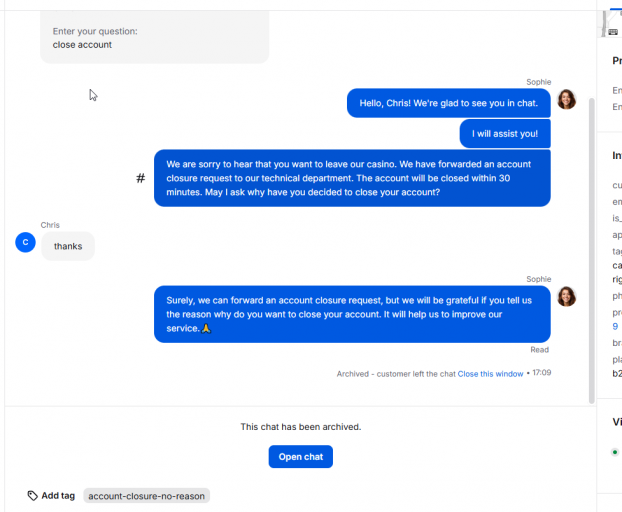This screenshot has height=512, width=622.
Task: Click the "I will assist you!" message
Action: 505,134
